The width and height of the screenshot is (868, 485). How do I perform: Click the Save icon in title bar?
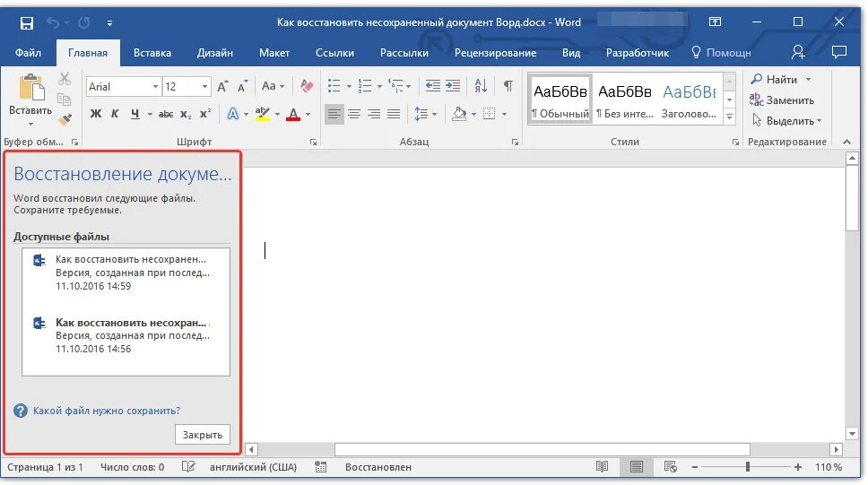pos(26,22)
